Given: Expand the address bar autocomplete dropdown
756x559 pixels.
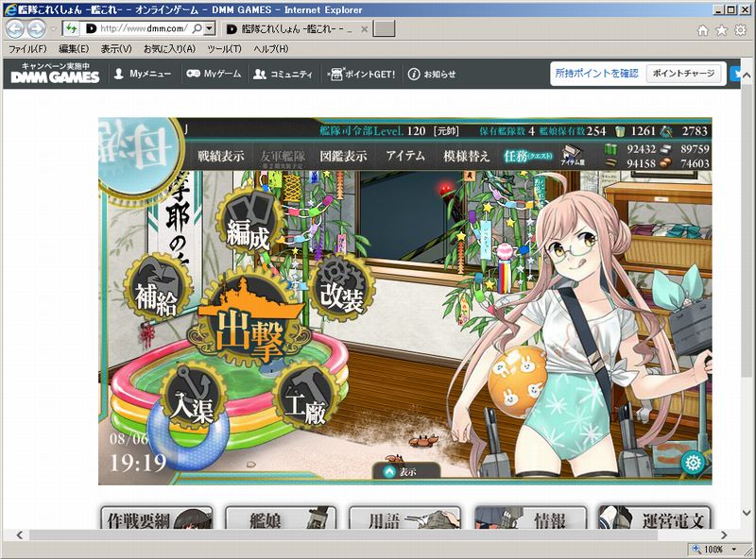Looking at the screenshot, I should pyautogui.click(x=209, y=29).
